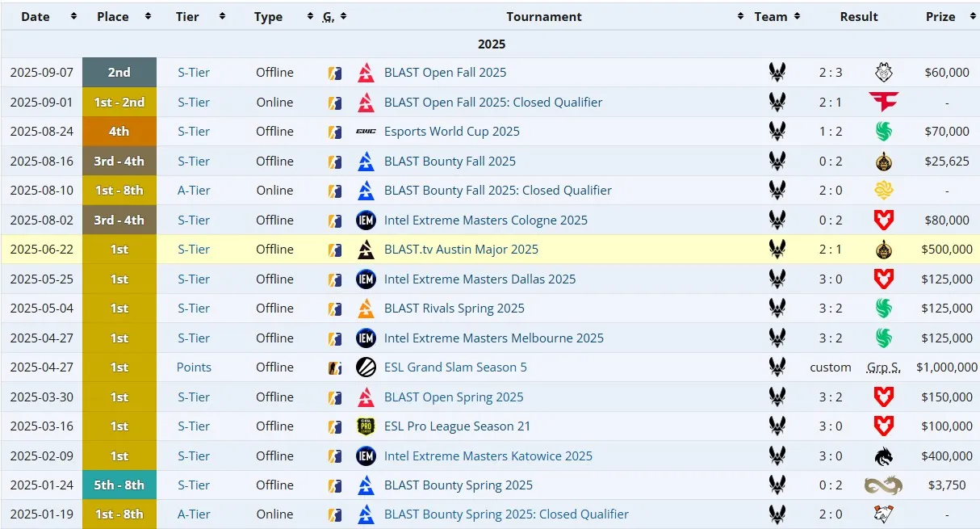
Task: Click IEM logo icon in Cologne 2025 row
Action: click(366, 220)
